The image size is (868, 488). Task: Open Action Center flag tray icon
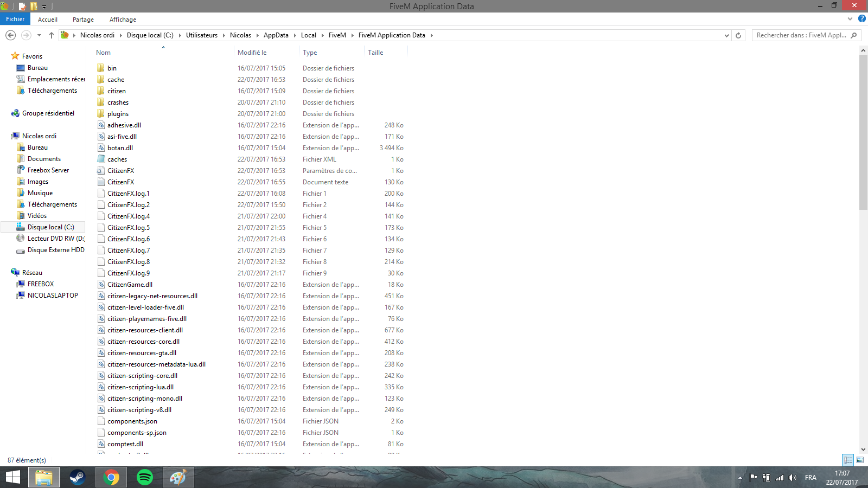[753, 478]
